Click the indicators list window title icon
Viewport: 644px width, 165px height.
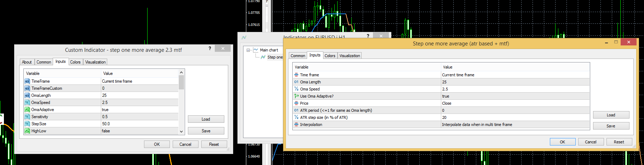244,37
